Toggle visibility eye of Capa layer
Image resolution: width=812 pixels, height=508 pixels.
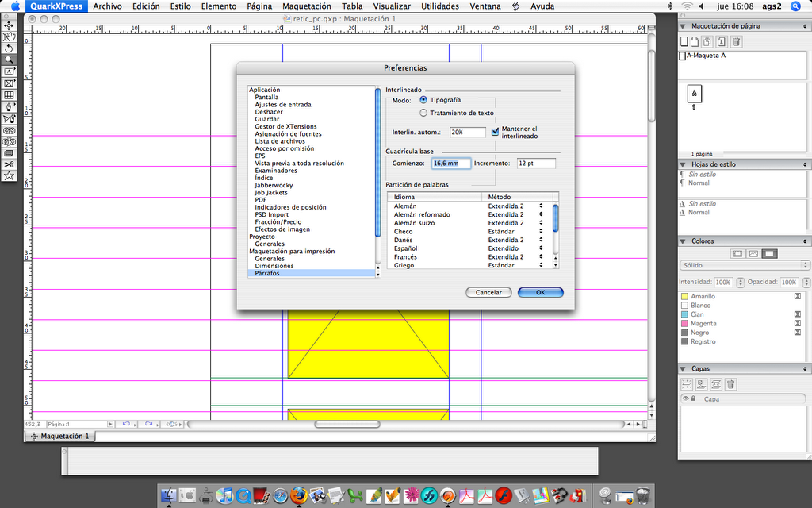click(686, 398)
